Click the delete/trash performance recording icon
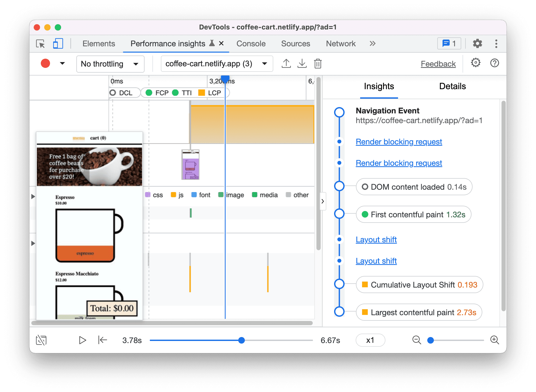 pyautogui.click(x=320, y=64)
